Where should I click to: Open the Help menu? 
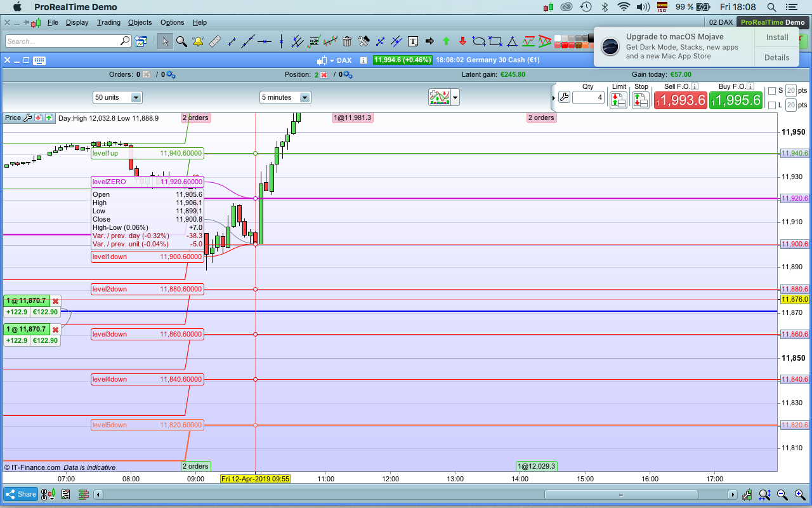pos(200,22)
